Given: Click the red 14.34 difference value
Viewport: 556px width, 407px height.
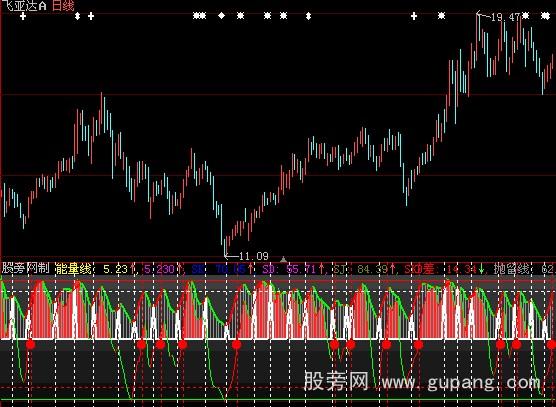Looking at the screenshot, I should 461,269.
